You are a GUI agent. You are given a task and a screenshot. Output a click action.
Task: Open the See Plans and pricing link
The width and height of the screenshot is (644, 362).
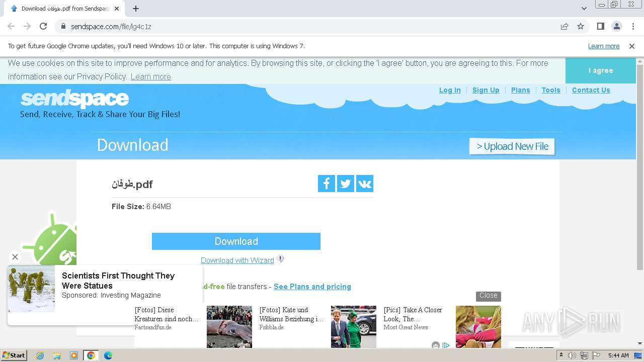312,287
